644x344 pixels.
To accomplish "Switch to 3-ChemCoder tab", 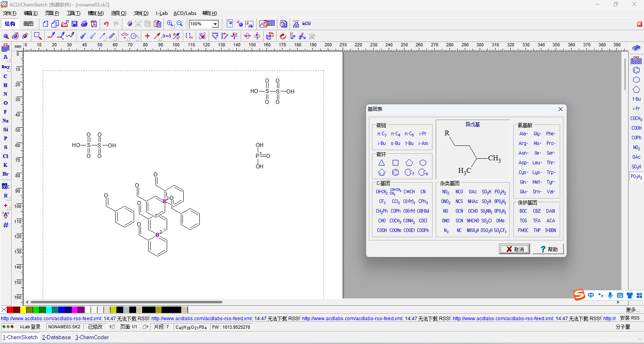I will 92,338.
